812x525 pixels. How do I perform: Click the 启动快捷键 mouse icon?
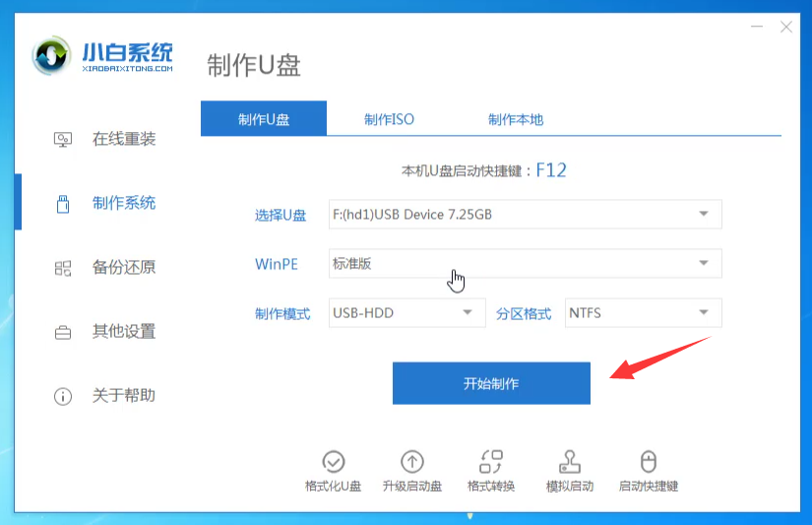(x=649, y=461)
